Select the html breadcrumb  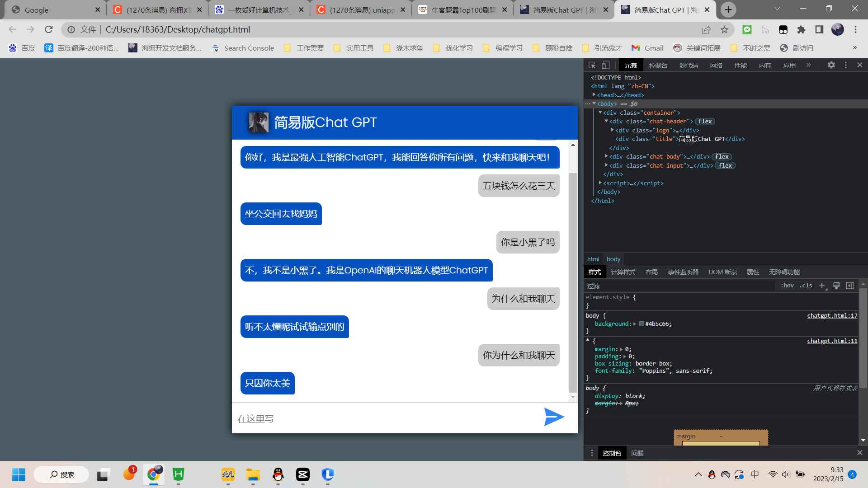593,259
